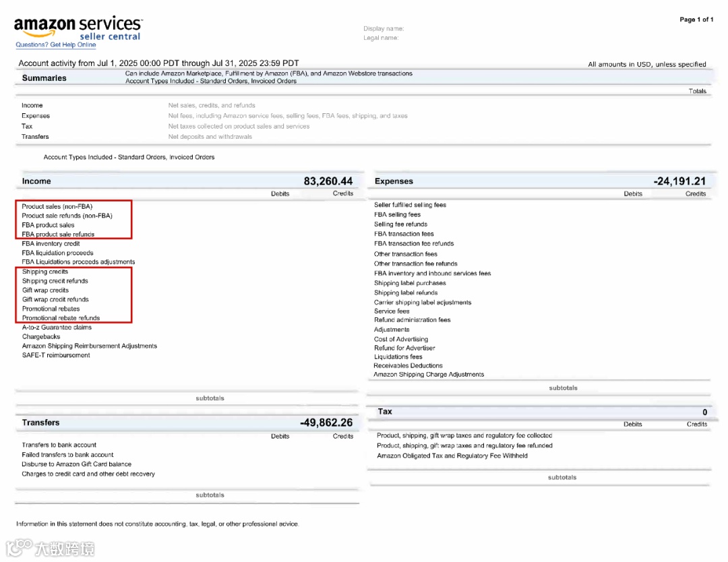The image size is (728, 562).
Task: Click Failed transfers to bank account row
Action: pyautogui.click(x=67, y=455)
